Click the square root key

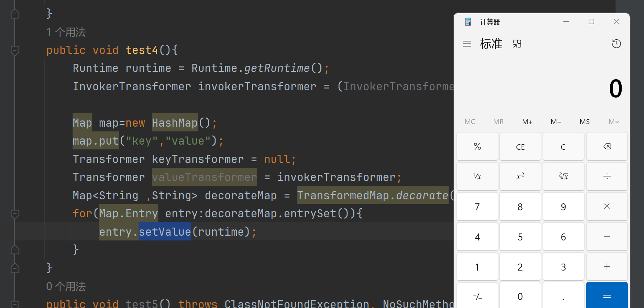point(563,177)
